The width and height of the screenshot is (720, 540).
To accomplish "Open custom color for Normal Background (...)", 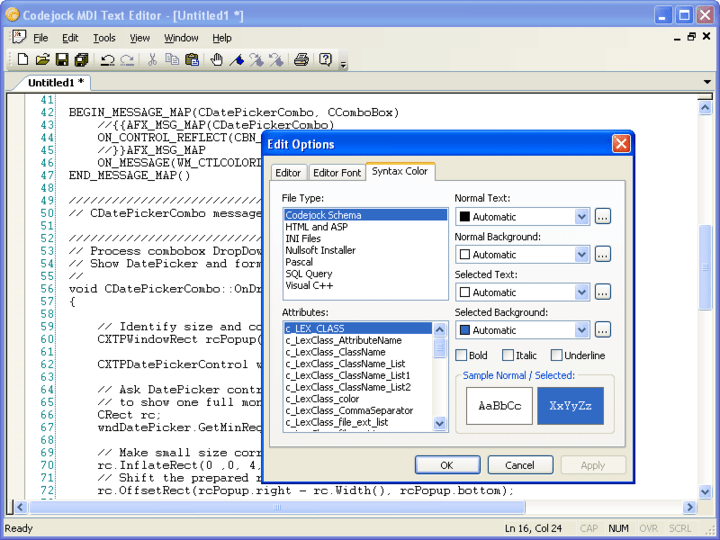I will coord(602,254).
